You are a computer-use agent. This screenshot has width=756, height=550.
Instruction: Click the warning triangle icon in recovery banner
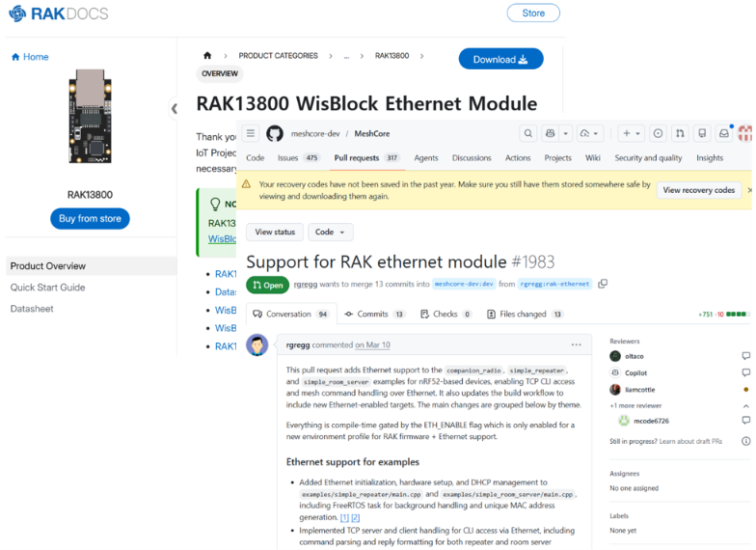[x=246, y=184]
